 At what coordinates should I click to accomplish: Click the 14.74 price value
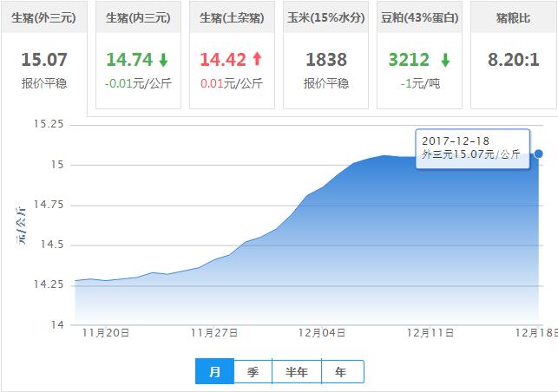click(x=129, y=59)
